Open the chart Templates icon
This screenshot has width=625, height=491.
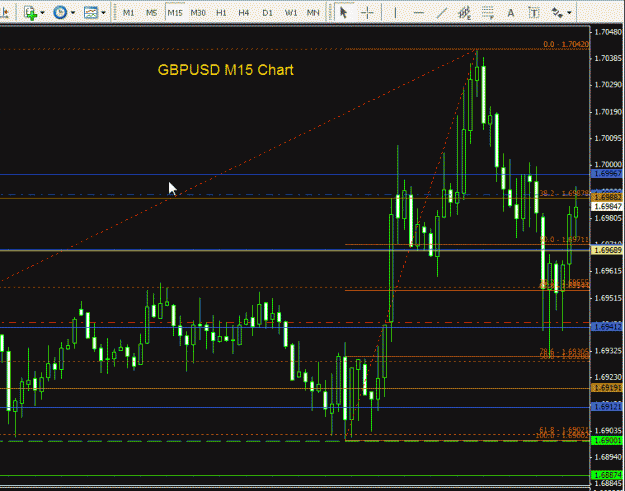(90, 13)
